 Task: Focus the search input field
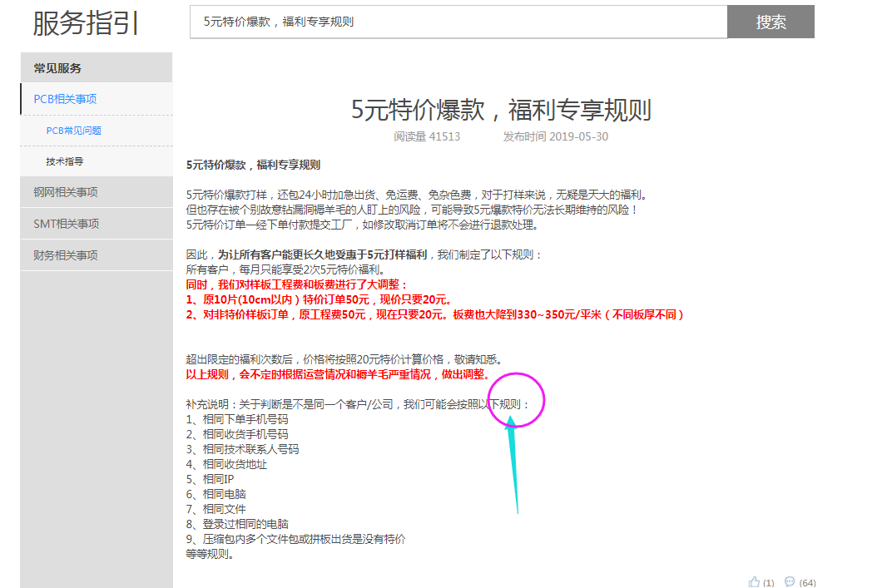click(x=458, y=22)
